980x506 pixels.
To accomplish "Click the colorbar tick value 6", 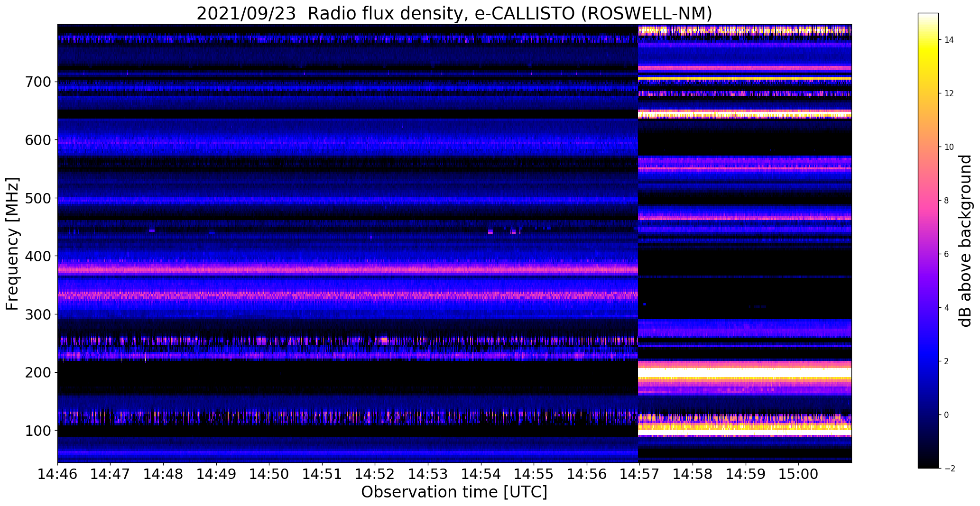I will point(946,254).
